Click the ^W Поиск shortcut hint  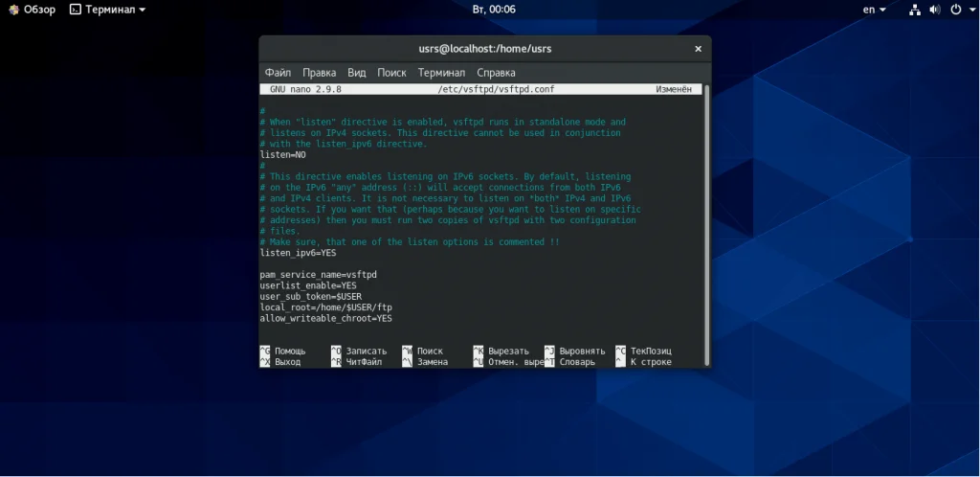pyautogui.click(x=422, y=352)
